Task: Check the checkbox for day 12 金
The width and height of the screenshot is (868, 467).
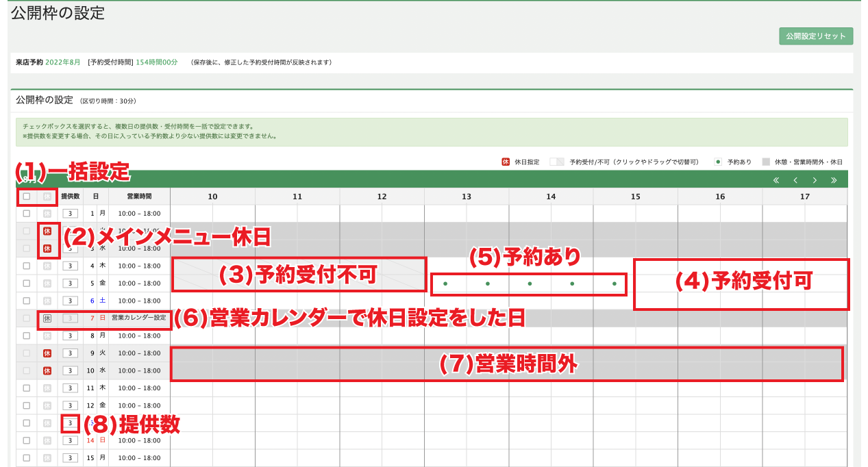Action: click(27, 405)
